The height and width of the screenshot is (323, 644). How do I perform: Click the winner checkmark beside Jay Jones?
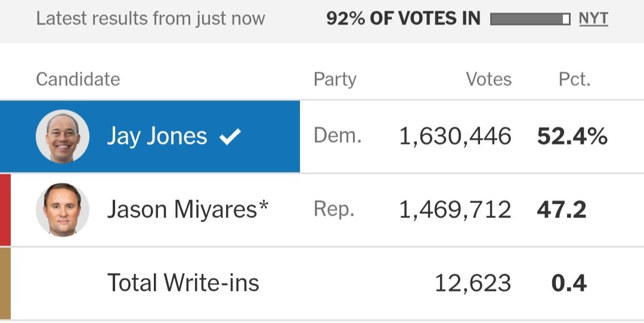230,136
